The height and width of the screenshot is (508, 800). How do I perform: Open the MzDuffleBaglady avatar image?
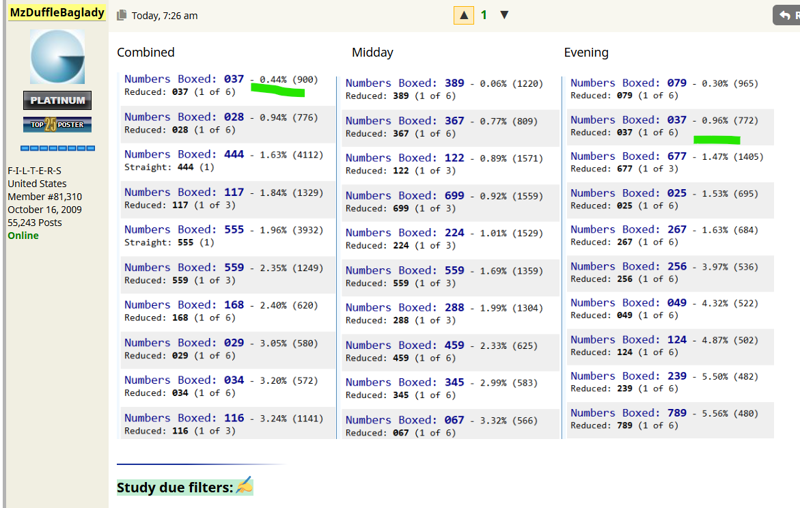tap(57, 57)
